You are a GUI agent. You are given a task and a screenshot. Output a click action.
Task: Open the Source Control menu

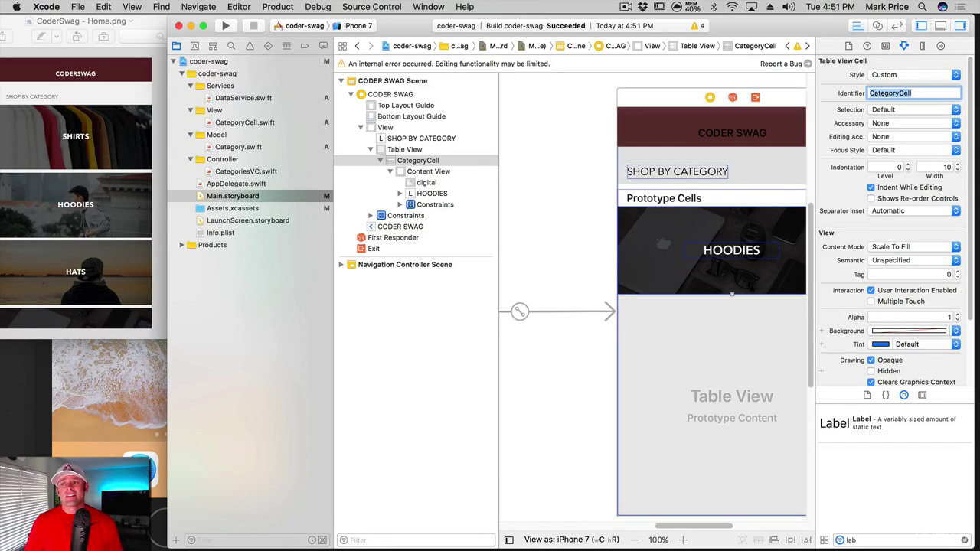(x=371, y=7)
